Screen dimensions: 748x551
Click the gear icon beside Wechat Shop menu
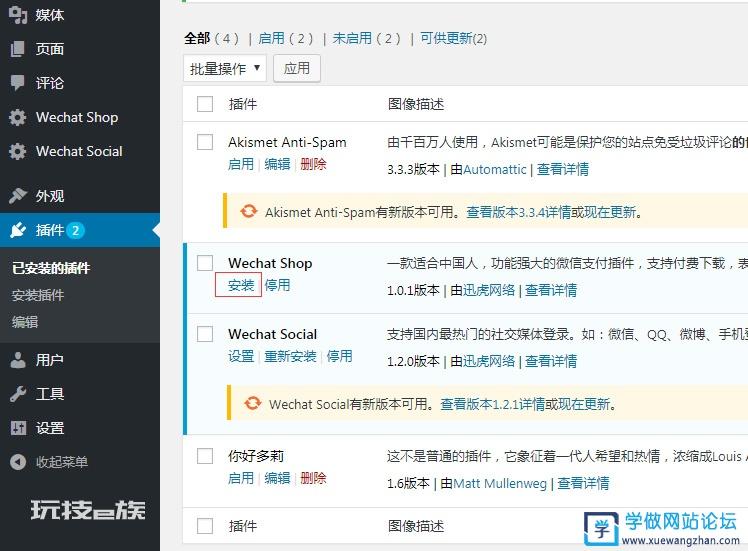click(18, 117)
